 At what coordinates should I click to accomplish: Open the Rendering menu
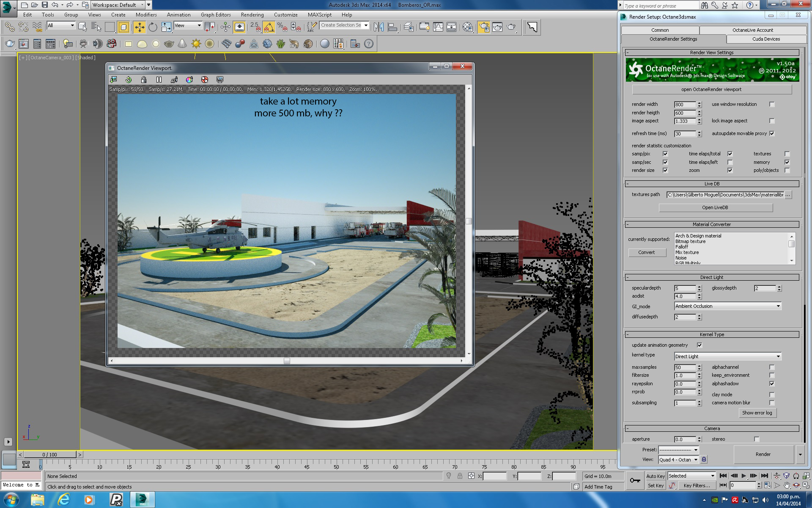pyautogui.click(x=252, y=14)
